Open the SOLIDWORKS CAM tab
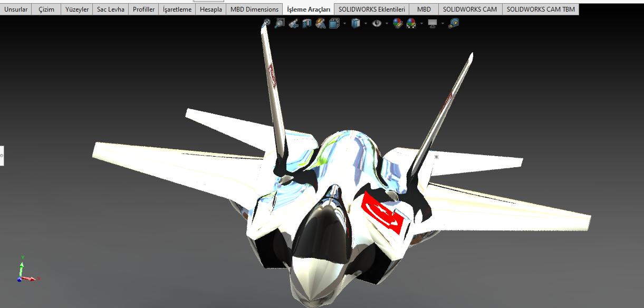This screenshot has height=308, width=644. coord(470,9)
